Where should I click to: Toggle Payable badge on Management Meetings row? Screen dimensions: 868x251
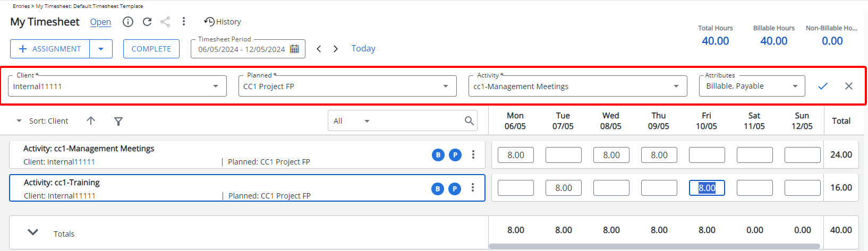tap(455, 155)
